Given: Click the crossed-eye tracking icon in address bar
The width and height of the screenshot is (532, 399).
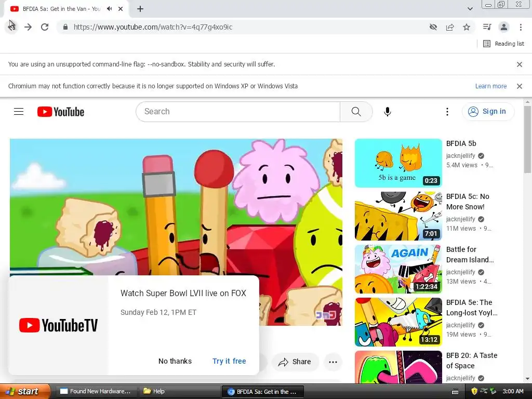Looking at the screenshot, I should pyautogui.click(x=433, y=27).
